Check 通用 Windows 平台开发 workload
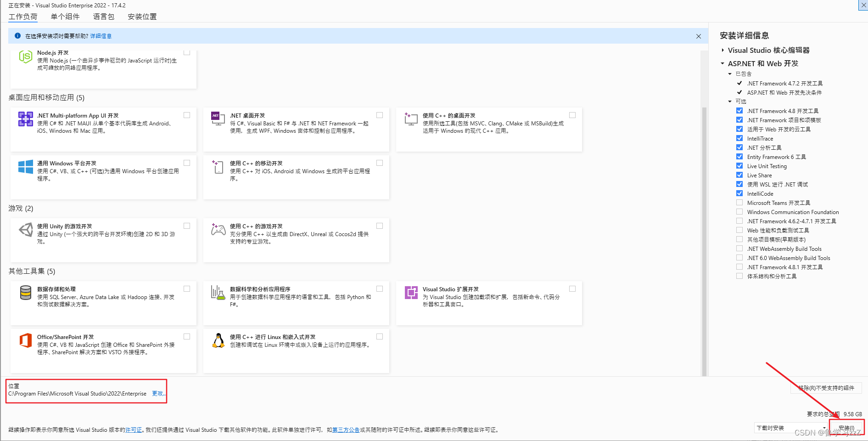The image size is (868, 441). tap(187, 163)
